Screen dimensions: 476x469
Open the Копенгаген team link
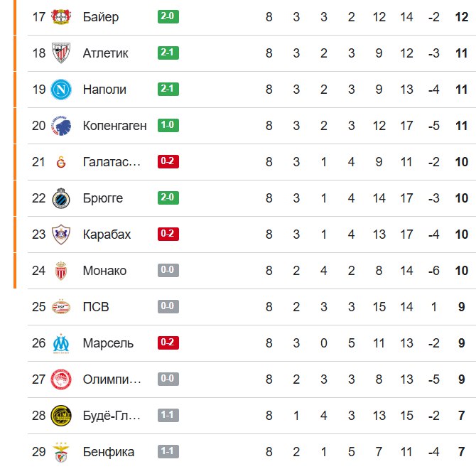(x=114, y=126)
